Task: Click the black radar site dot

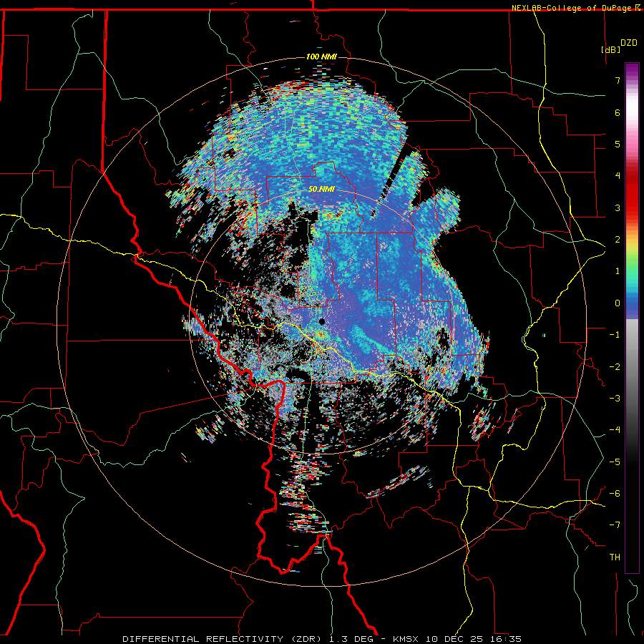Action: tap(322, 321)
